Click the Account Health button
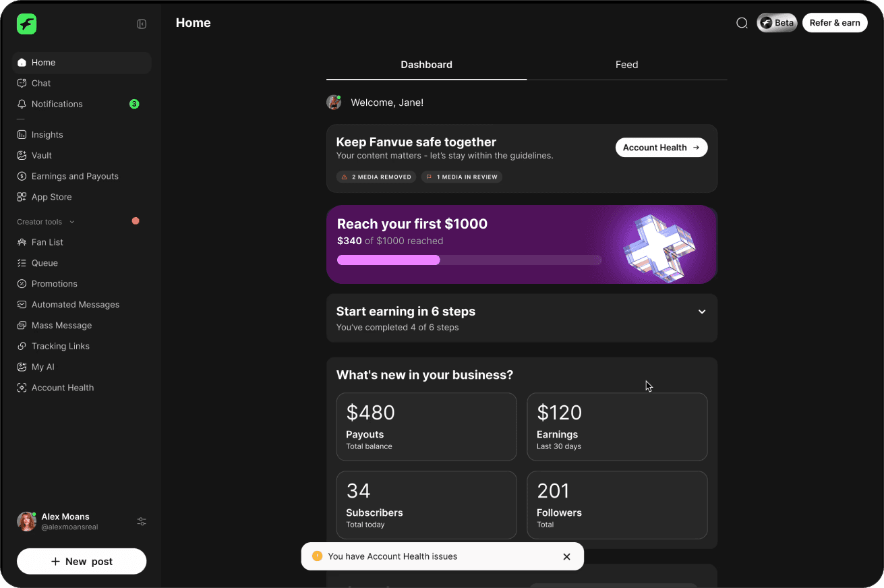The width and height of the screenshot is (884, 588). 661,148
